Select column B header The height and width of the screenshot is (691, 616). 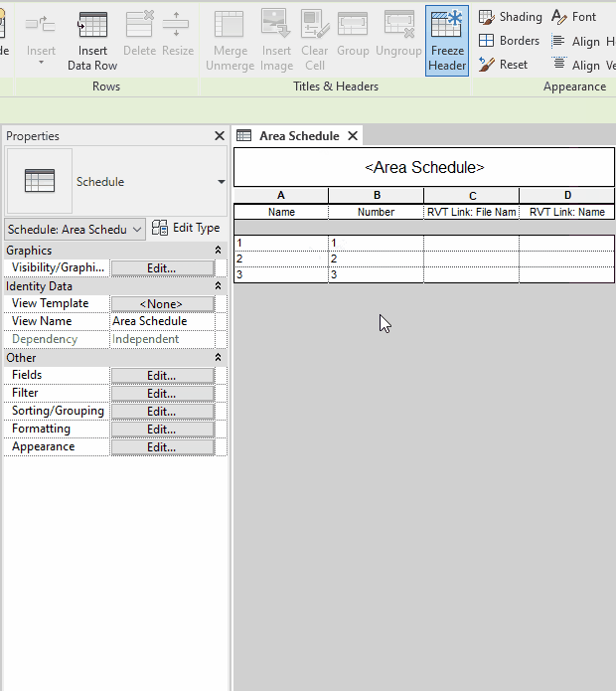377,195
